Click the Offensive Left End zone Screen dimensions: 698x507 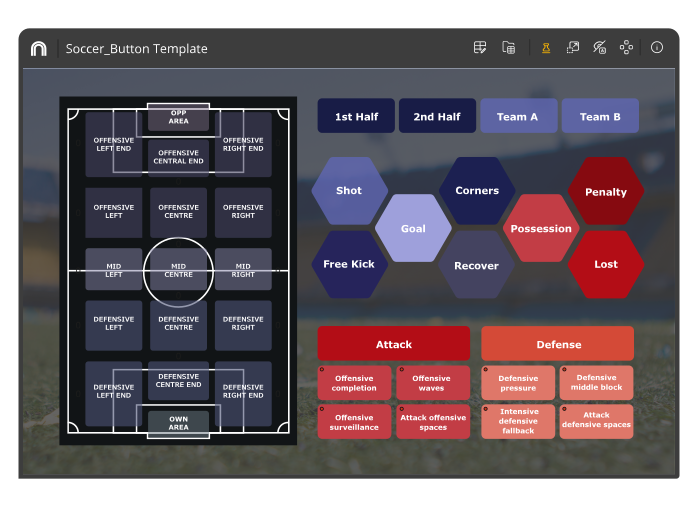coord(114,144)
